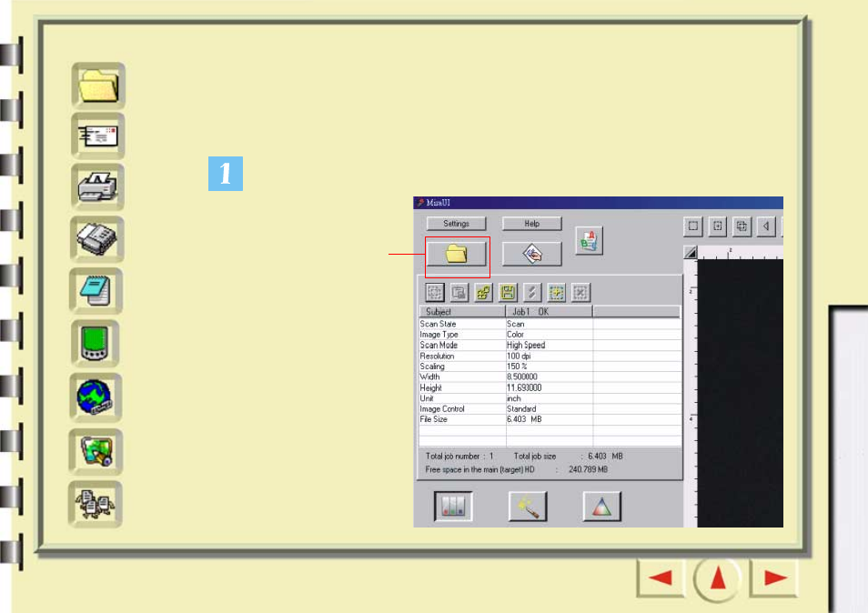868x613 pixels.
Task: Click the round up-arrow navigation button
Action: (718, 578)
